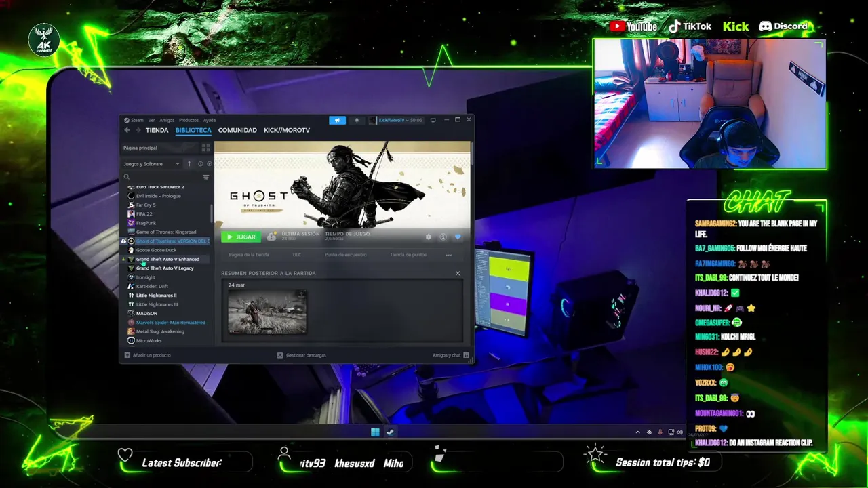Expand the Juegos y Software dropdown
This screenshot has height=488, width=868.
[152, 163]
